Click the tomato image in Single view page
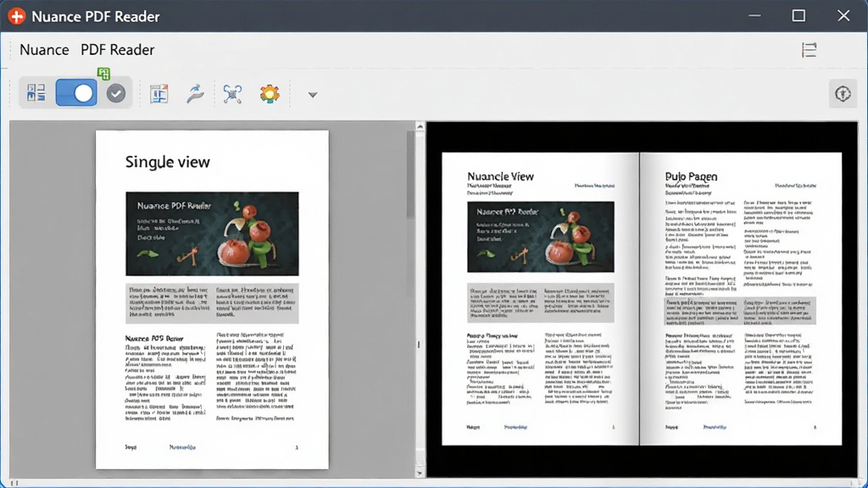 tap(212, 234)
